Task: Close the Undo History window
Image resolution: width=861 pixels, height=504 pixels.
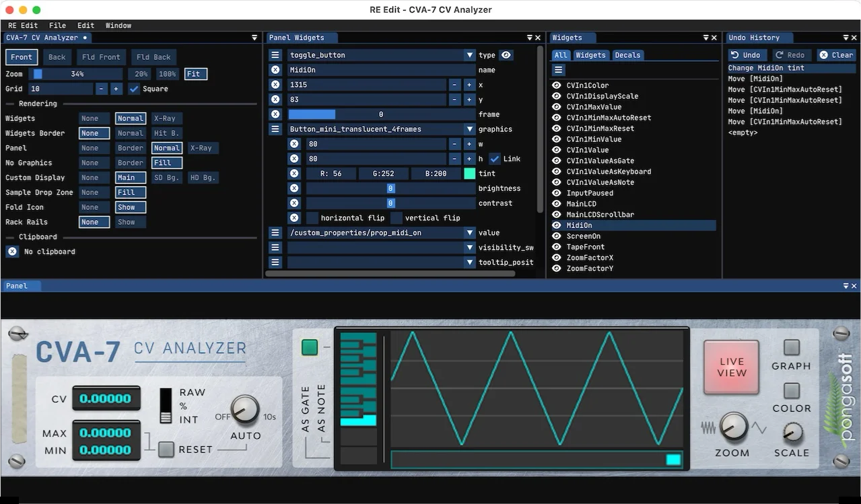Action: (854, 38)
